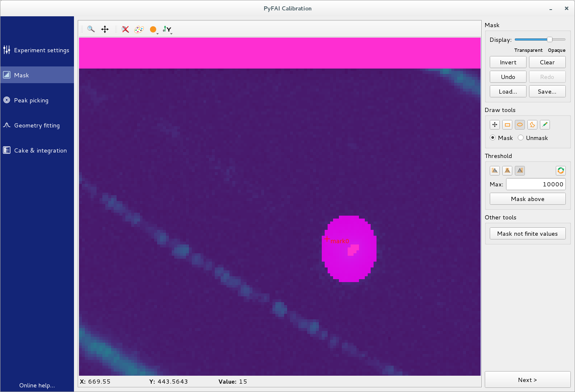Click the Display transparency slider handle
This screenshot has width=575, height=392.
pyautogui.click(x=550, y=39)
